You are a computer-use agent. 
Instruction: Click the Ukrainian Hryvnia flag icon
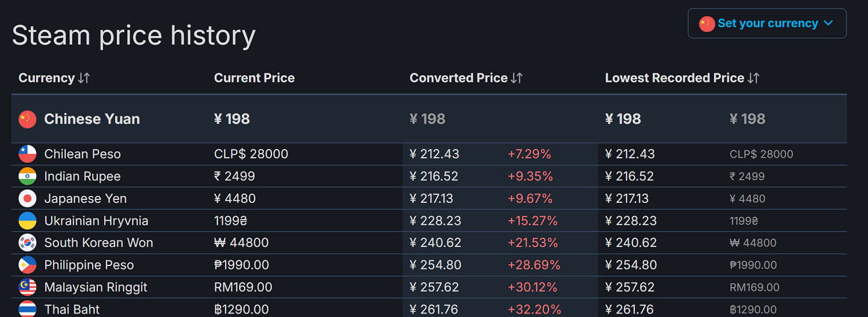pos(27,221)
